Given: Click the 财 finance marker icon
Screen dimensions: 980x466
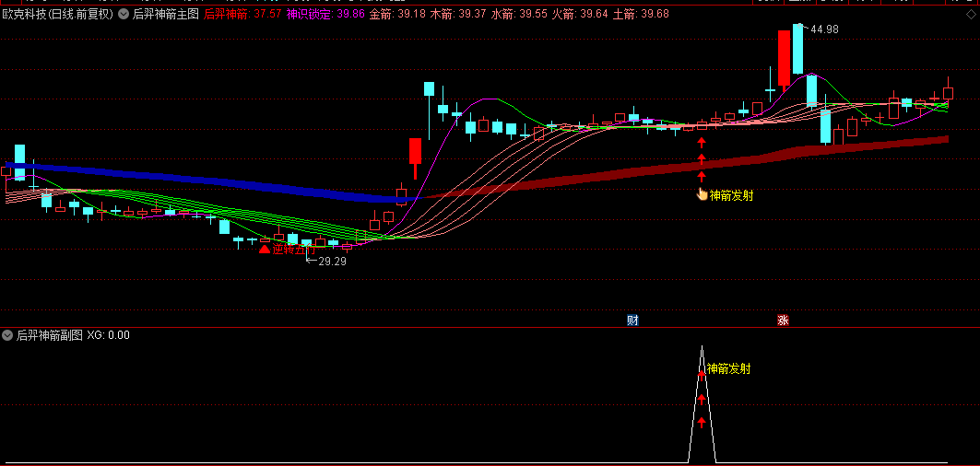Looking at the screenshot, I should pos(632,320).
